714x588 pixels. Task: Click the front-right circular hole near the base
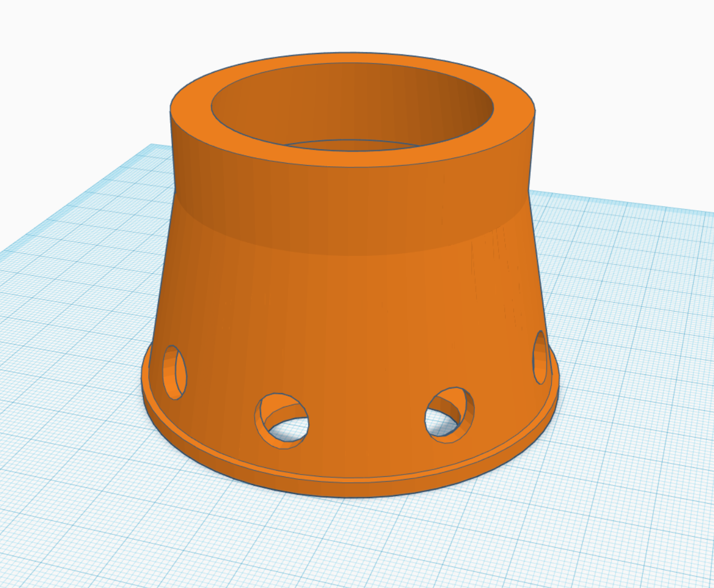tap(450, 414)
